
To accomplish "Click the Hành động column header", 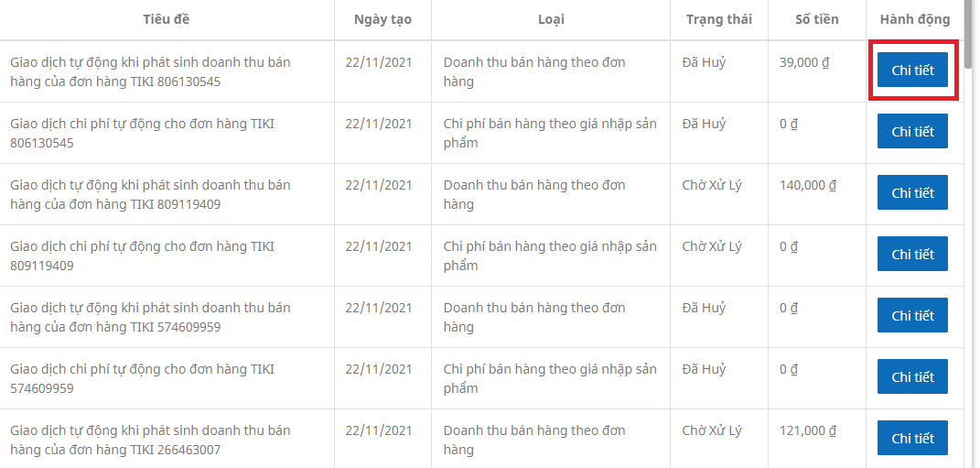I will click(914, 19).
